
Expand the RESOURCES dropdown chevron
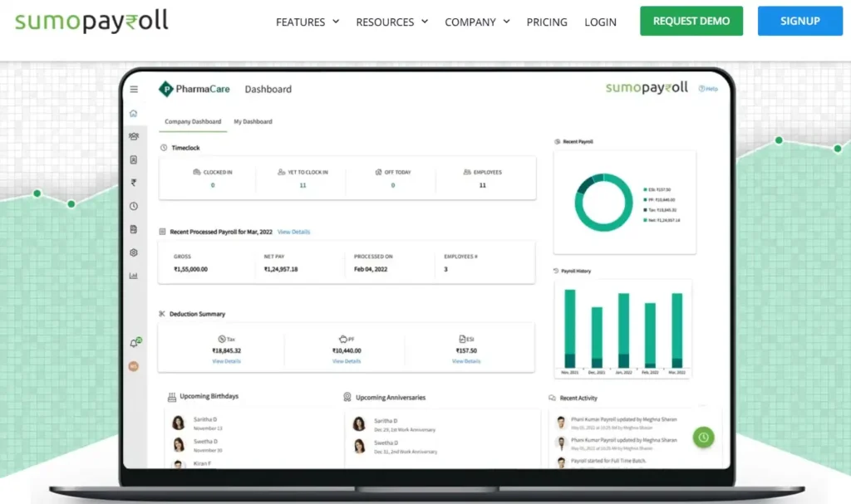tap(425, 21)
